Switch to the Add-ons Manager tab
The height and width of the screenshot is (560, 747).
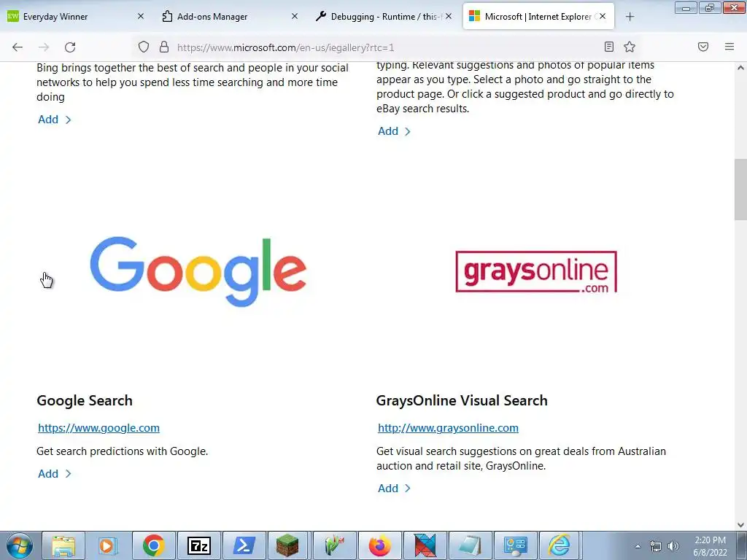[x=230, y=16]
